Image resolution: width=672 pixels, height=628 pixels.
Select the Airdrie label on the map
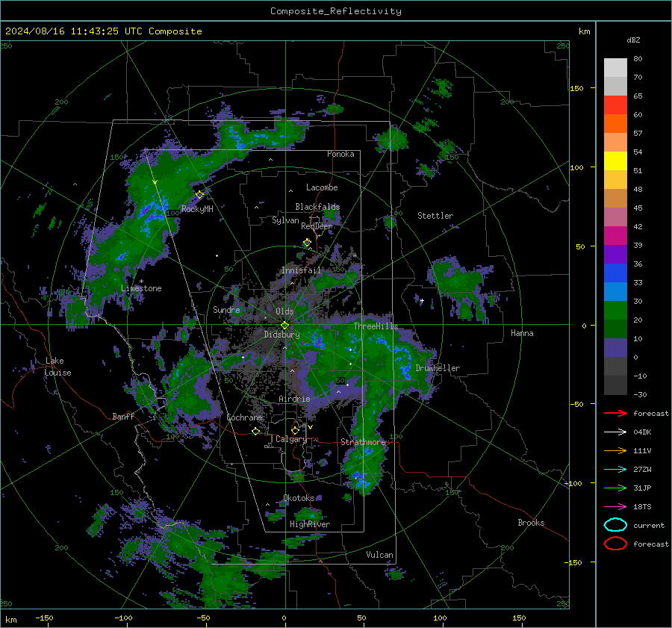point(294,399)
